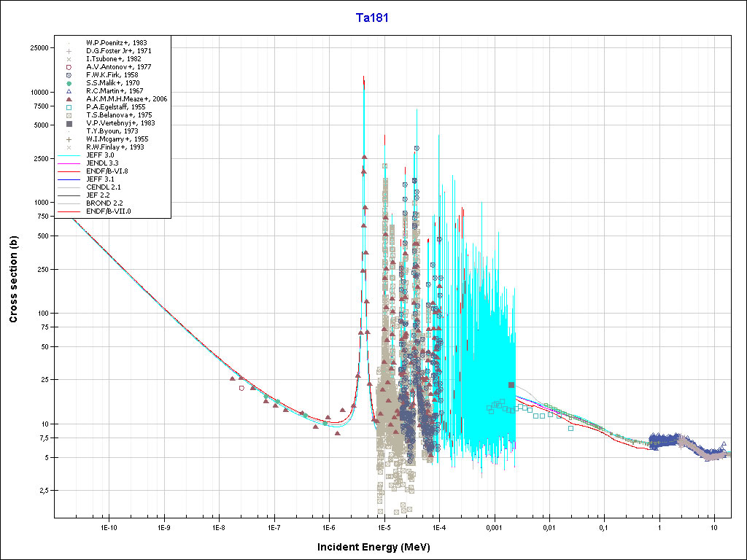The width and height of the screenshot is (747, 560).
Task: Click the S.S.Malik+ 1970 green circle marker
Action: 69,83
